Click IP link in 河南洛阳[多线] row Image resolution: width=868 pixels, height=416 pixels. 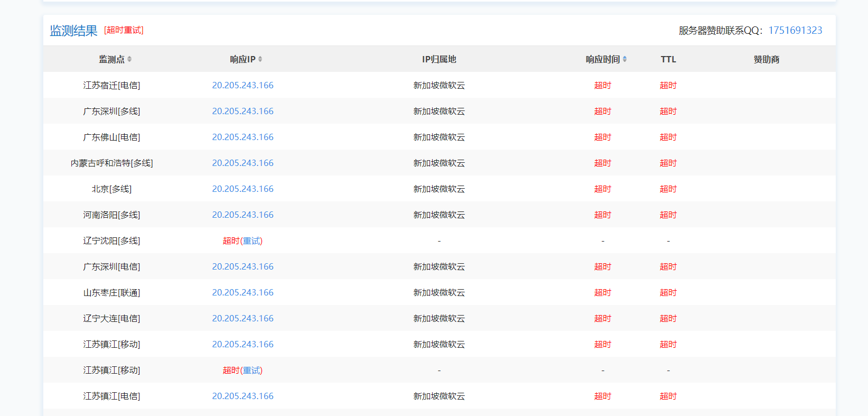point(242,215)
